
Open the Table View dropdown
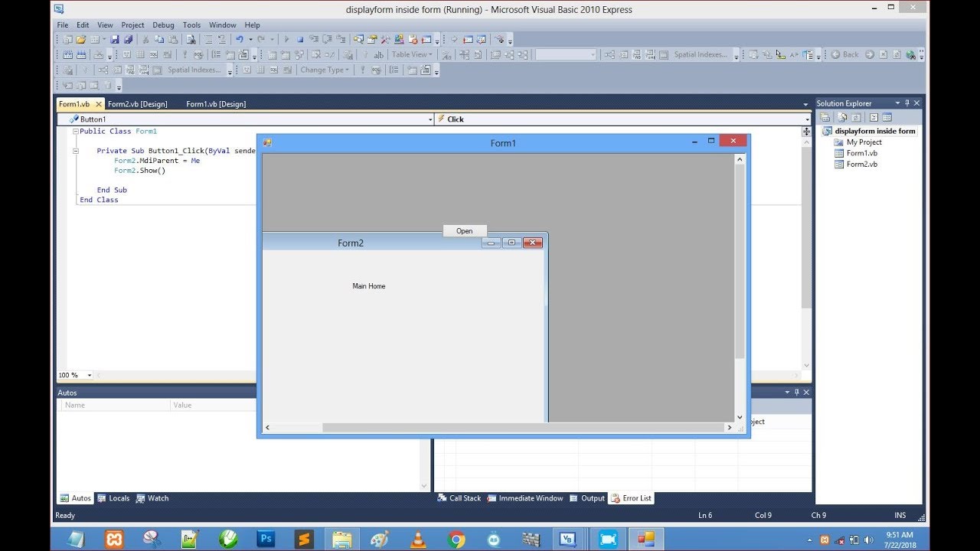(412, 54)
